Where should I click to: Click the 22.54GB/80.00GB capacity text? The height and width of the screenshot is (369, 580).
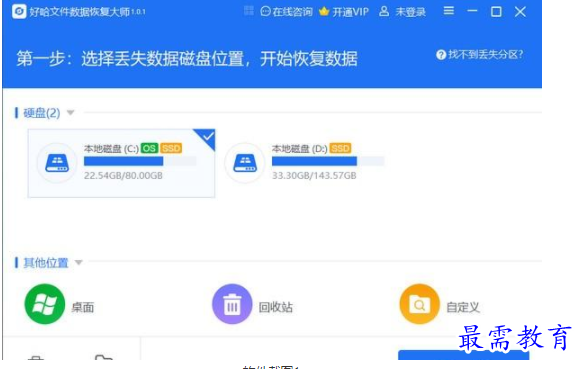tap(123, 176)
